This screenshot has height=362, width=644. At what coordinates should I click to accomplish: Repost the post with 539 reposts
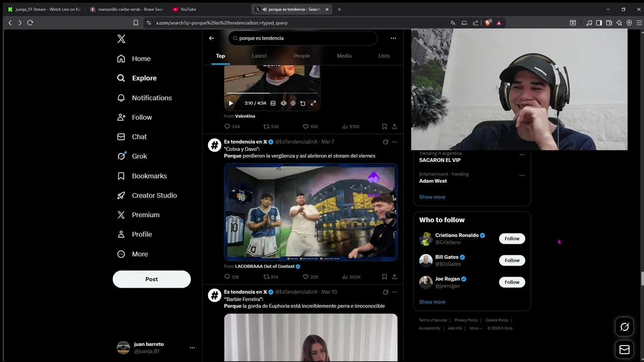point(271,127)
